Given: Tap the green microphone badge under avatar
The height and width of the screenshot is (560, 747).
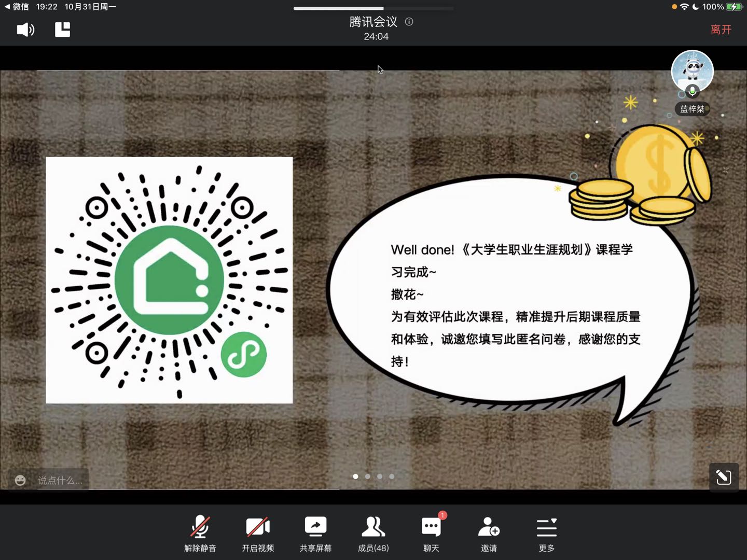Looking at the screenshot, I should pos(692,92).
